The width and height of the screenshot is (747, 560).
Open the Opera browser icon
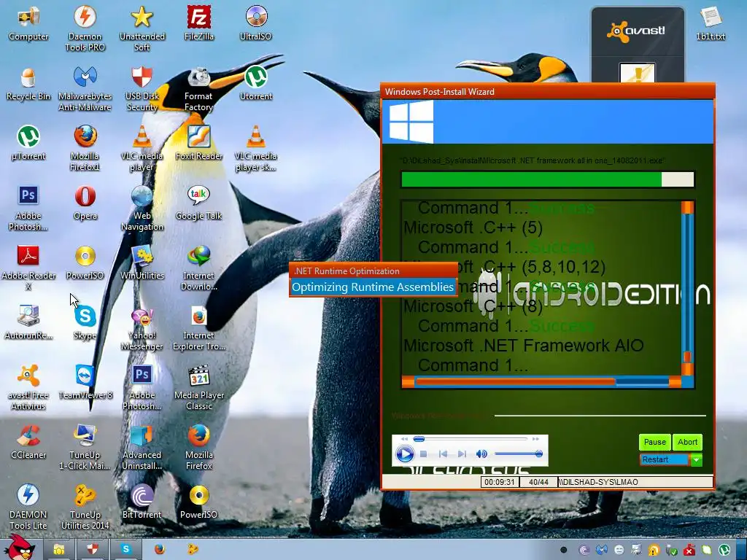pos(85,204)
